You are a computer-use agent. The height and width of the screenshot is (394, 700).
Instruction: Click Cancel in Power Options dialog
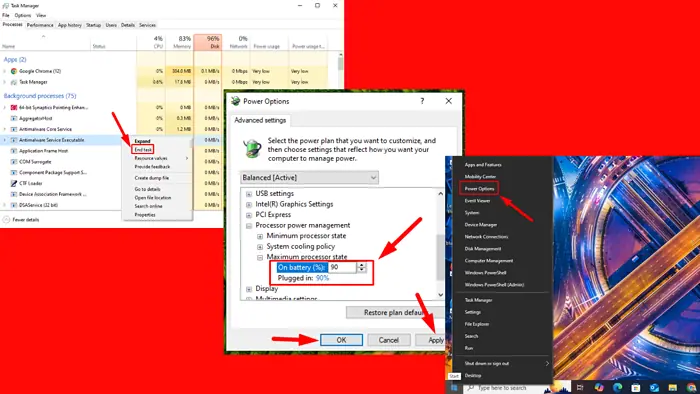tap(388, 340)
